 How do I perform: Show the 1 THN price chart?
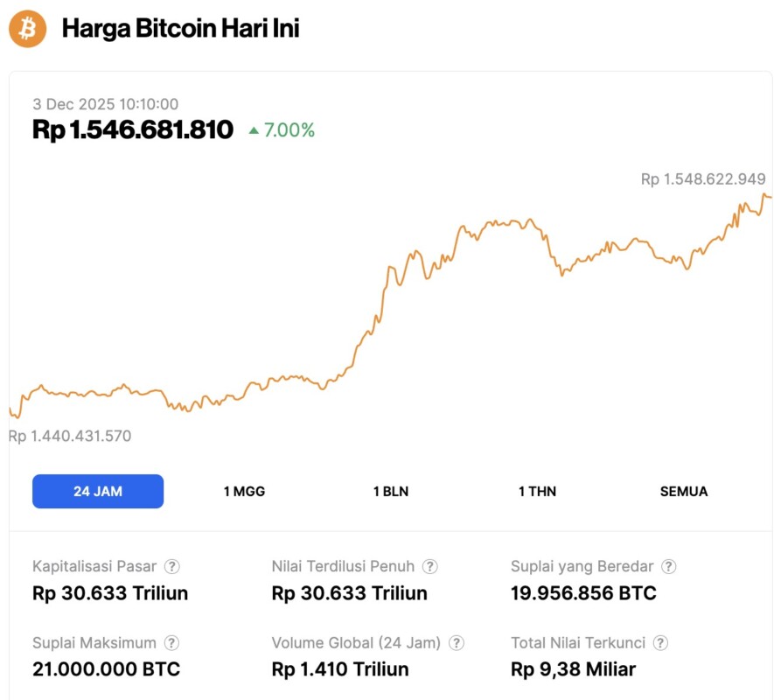(x=537, y=491)
